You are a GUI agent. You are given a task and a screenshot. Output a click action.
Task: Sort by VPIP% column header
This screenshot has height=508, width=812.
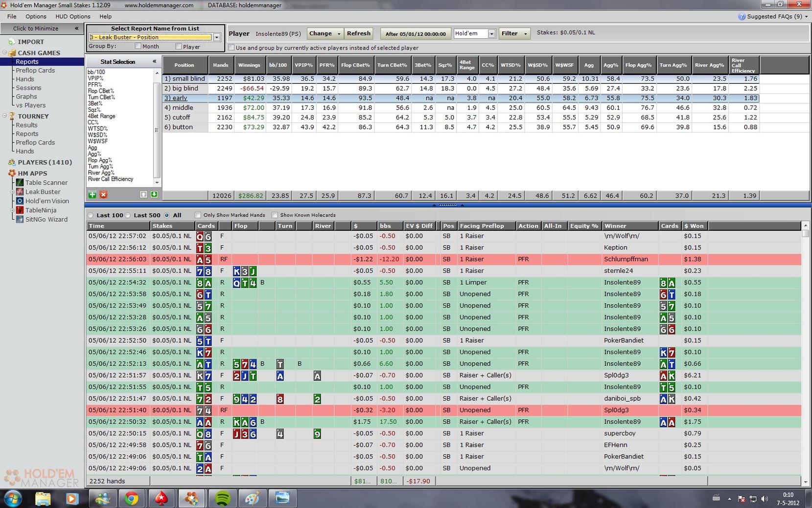pos(303,65)
